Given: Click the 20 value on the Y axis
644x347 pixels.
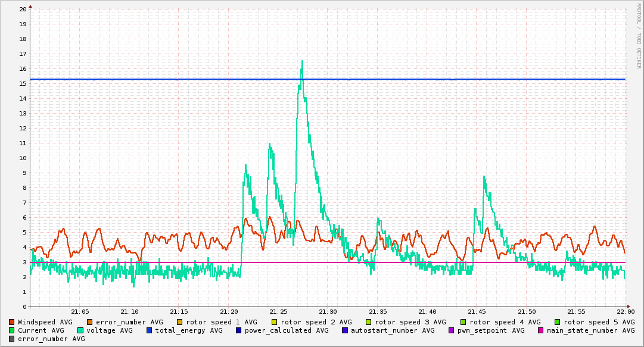Looking at the screenshot, I should (x=23, y=10).
